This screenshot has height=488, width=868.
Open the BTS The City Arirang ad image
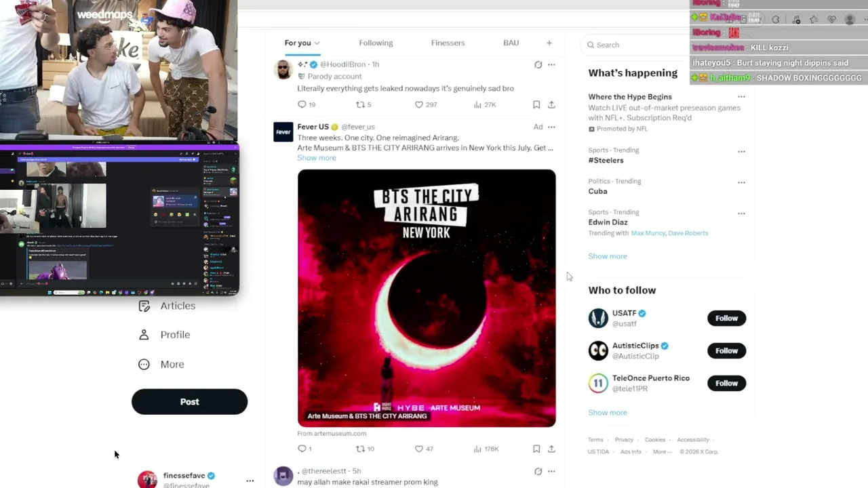pyautogui.click(x=427, y=298)
